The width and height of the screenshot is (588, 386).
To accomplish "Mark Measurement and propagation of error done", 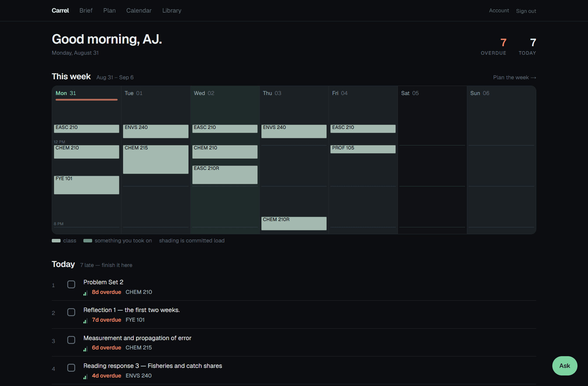I will 71,340.
